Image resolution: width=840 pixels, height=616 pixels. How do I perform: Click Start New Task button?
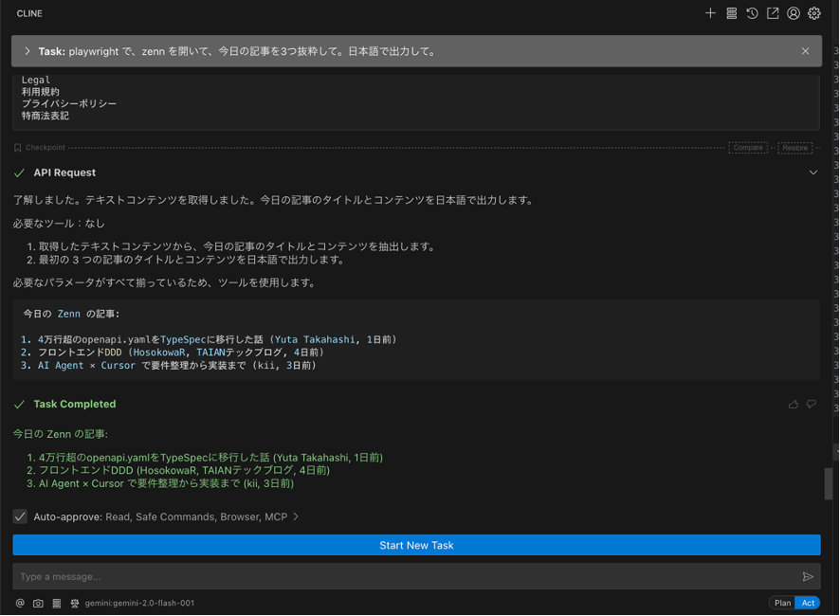click(x=416, y=545)
